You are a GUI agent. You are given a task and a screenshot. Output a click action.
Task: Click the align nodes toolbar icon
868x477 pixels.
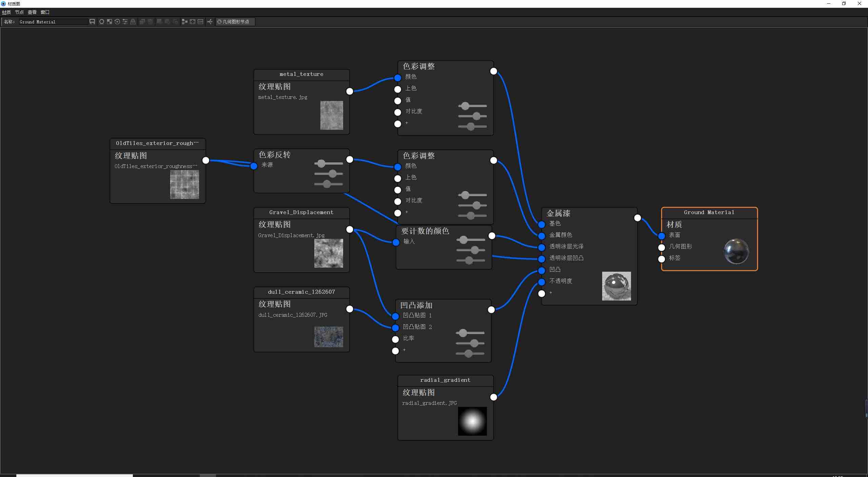point(184,22)
